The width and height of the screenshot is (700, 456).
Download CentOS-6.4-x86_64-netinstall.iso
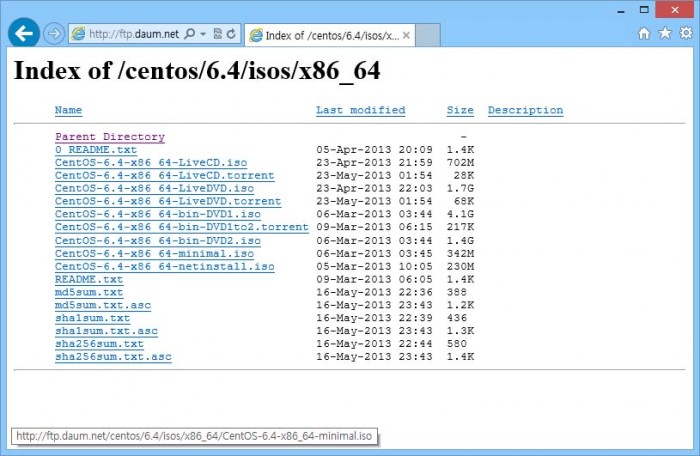pyautogui.click(x=165, y=267)
